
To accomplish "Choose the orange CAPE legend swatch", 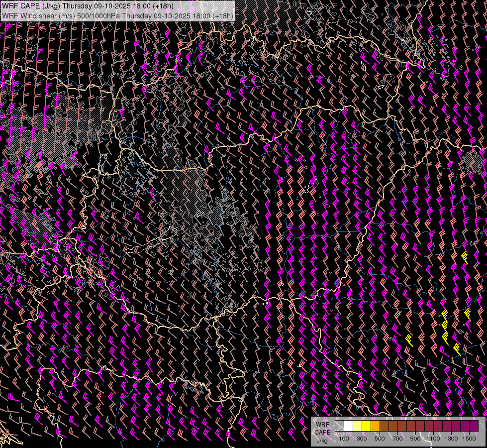I will click(x=375, y=426).
